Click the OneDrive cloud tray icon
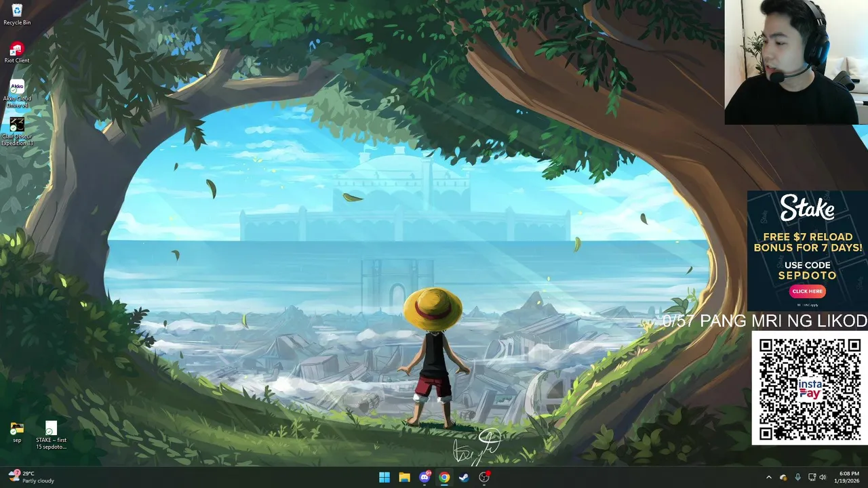The image size is (868, 488). 783,477
